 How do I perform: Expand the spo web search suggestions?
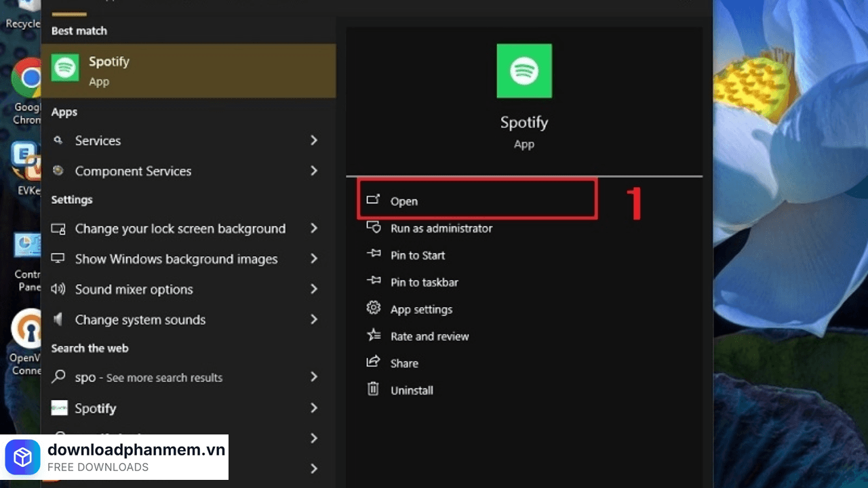[x=314, y=378]
